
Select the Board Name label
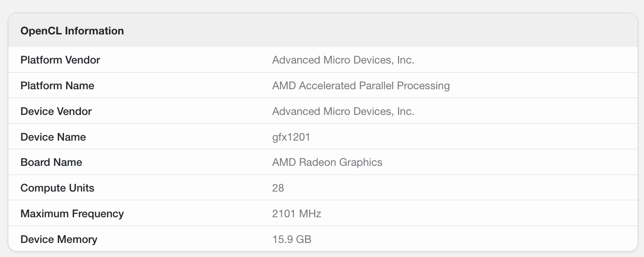pos(51,162)
